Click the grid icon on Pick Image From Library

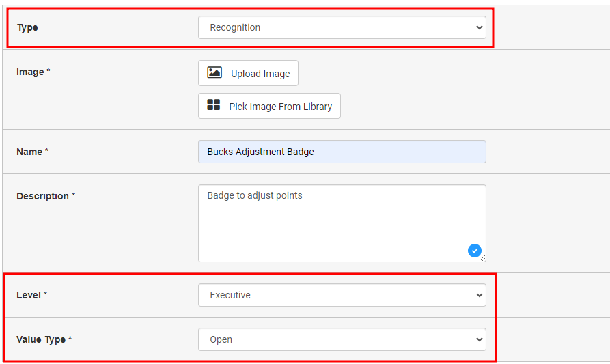(213, 104)
